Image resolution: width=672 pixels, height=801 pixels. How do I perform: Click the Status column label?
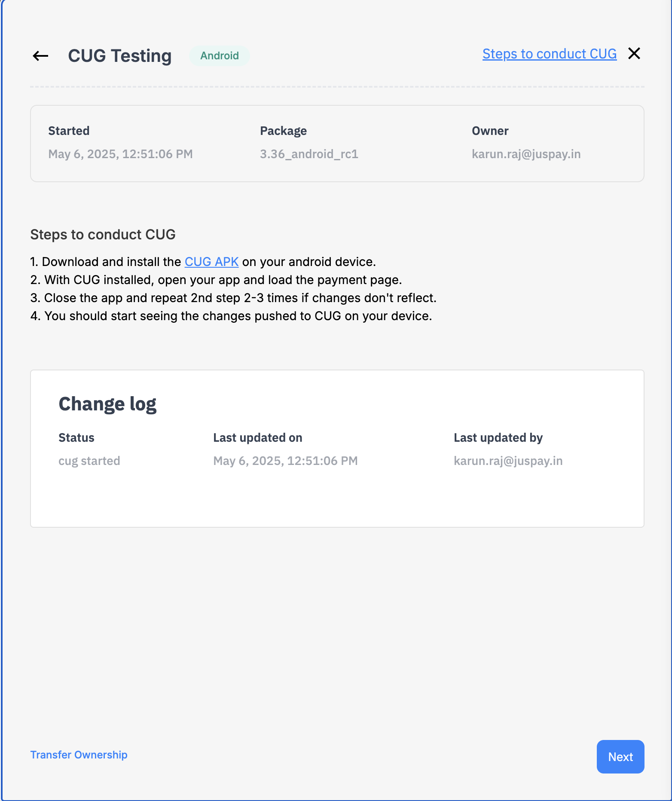pyautogui.click(x=76, y=437)
